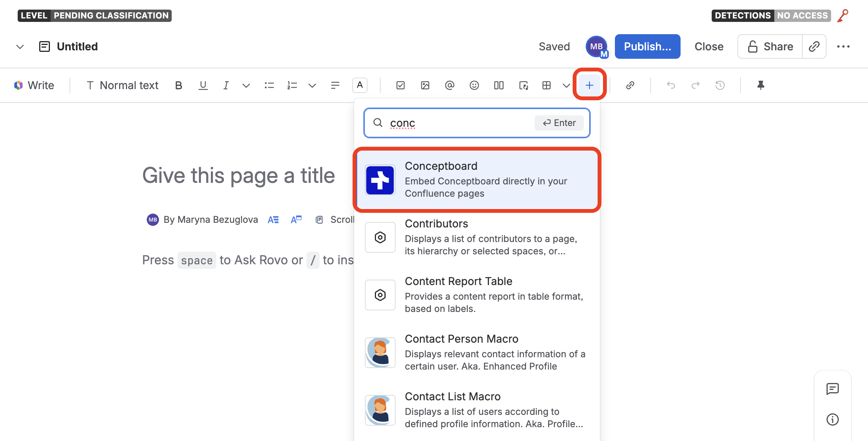Close the editor
The width and height of the screenshot is (868, 441).
click(x=709, y=46)
